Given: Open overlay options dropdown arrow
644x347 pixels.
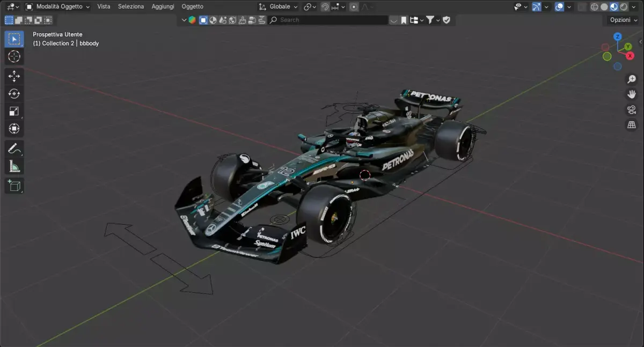Looking at the screenshot, I should point(569,7).
